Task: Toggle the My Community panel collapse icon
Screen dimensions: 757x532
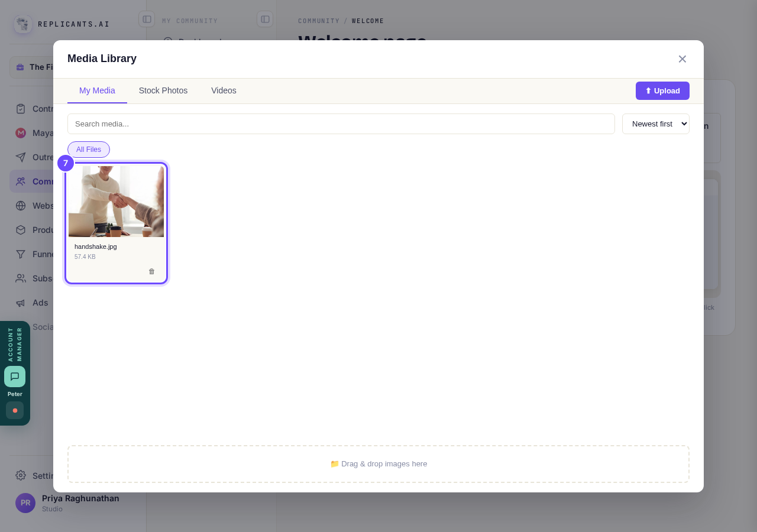Action: pos(265,19)
